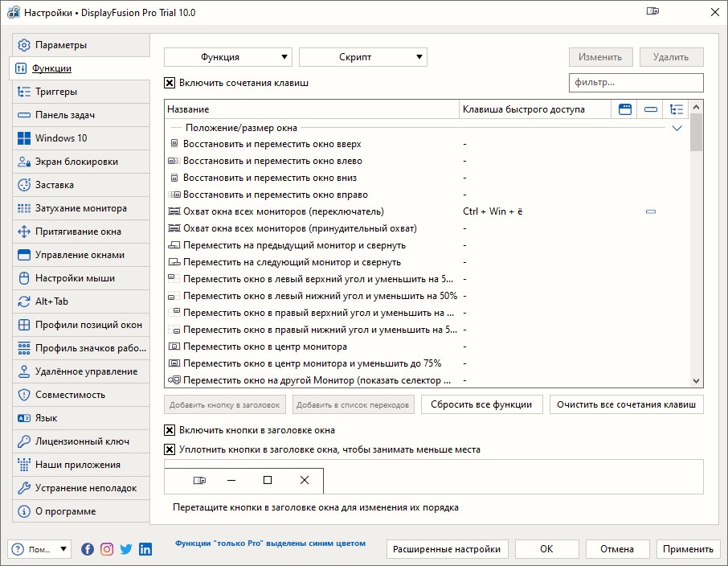Go to the Триггеры section
The height and width of the screenshot is (566, 728).
click(x=81, y=92)
